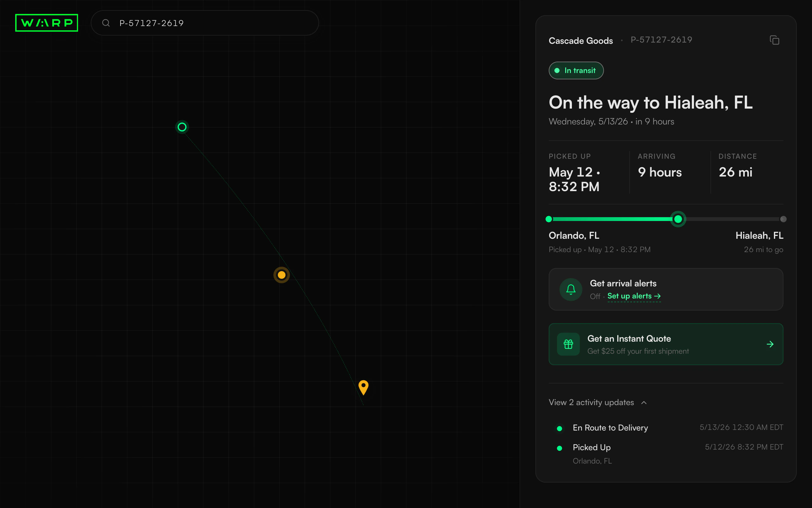Collapse View 2 activity updates

[x=598, y=403]
